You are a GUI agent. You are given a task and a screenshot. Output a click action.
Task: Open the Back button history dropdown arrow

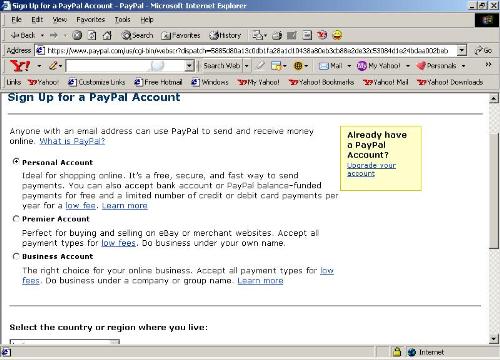(x=42, y=35)
